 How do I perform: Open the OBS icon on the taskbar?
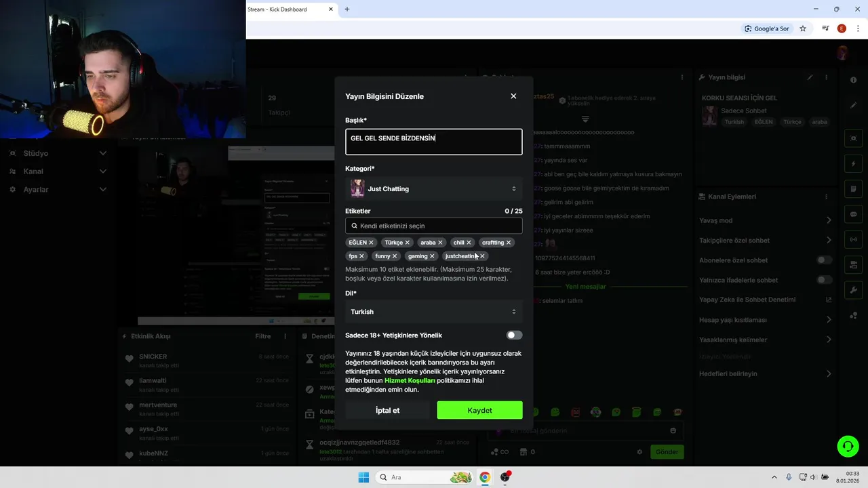click(505, 477)
